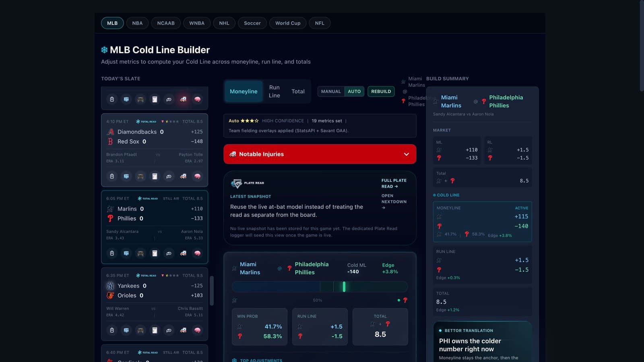Image resolution: width=644 pixels, height=362 pixels.
Task: Switch the builder to AUTO mode
Action: (354, 91)
